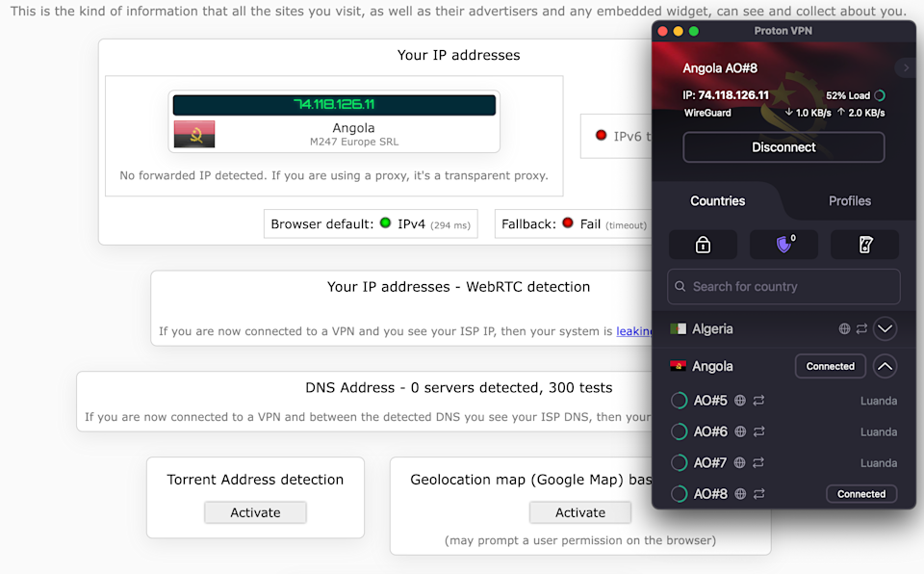The height and width of the screenshot is (574, 924).
Task: Toggle the Connected pill on the Angola row
Action: click(830, 366)
